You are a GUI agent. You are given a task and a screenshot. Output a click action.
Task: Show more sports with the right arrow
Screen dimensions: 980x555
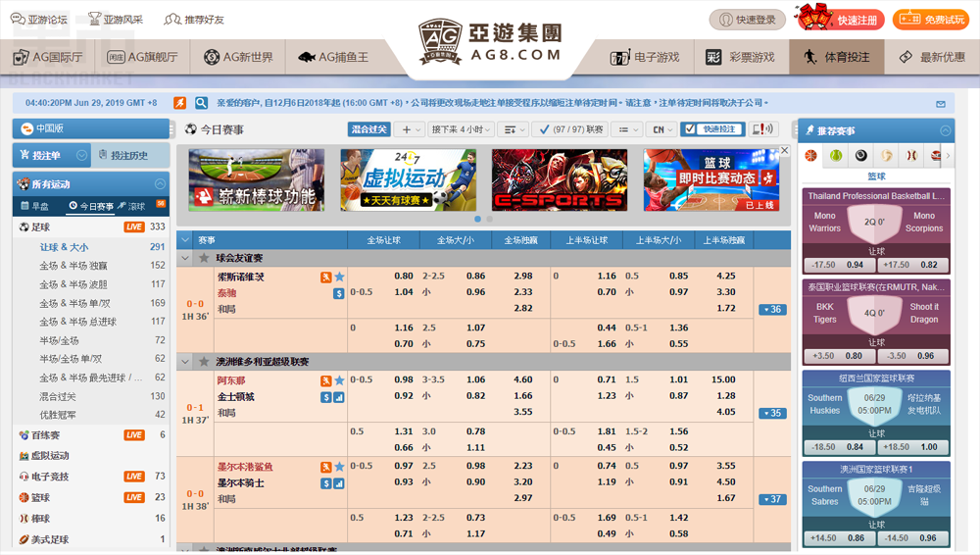click(x=948, y=156)
